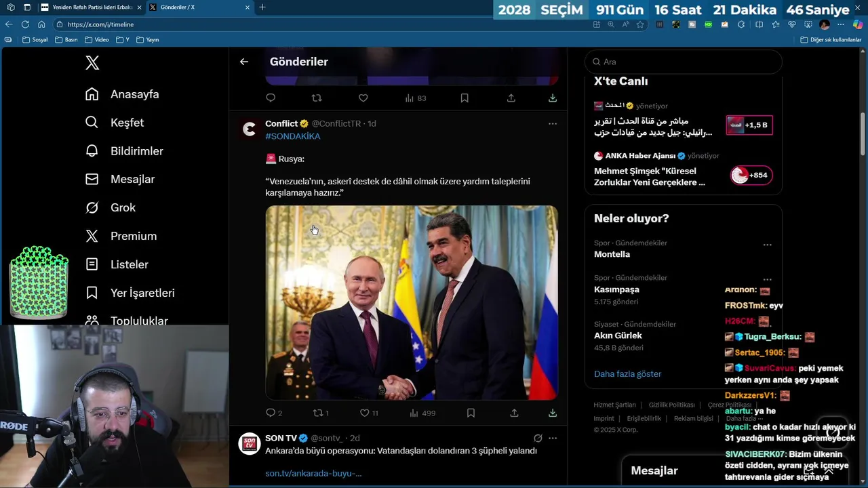Open a new browser tab
This screenshot has height=488, width=868.
[262, 7]
